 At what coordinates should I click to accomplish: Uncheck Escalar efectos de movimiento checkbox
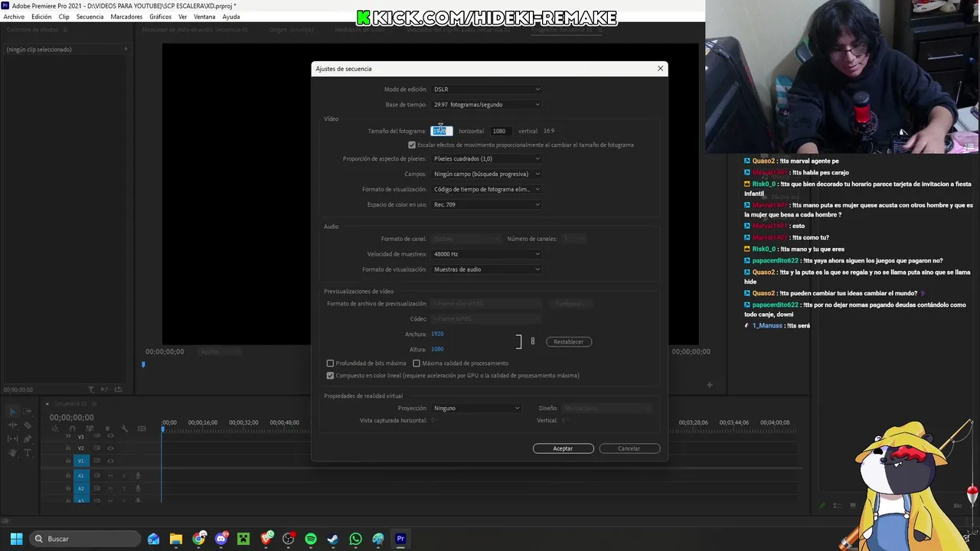pyautogui.click(x=412, y=145)
